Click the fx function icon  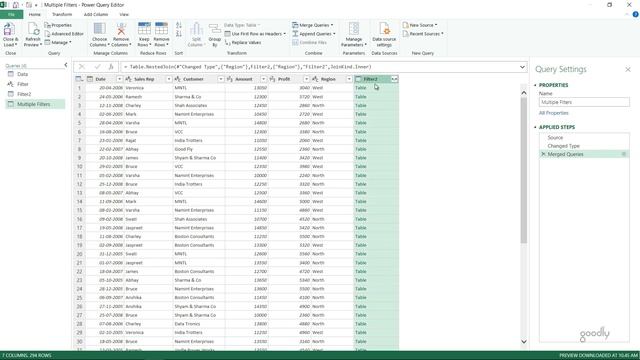[111, 67]
